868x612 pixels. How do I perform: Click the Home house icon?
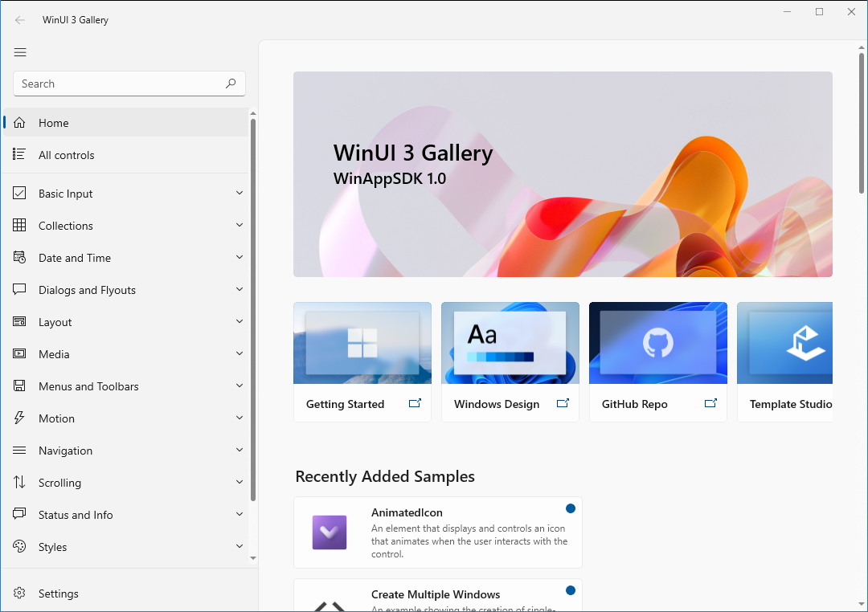19,122
